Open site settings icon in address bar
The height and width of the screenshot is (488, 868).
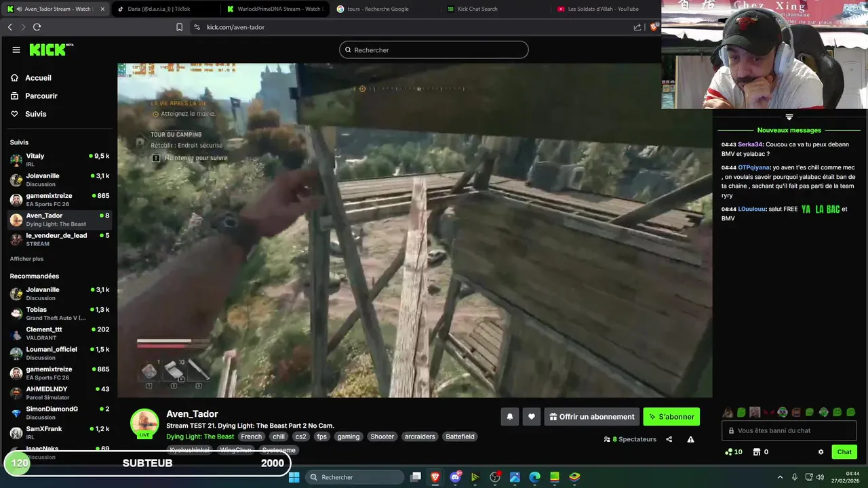(197, 27)
